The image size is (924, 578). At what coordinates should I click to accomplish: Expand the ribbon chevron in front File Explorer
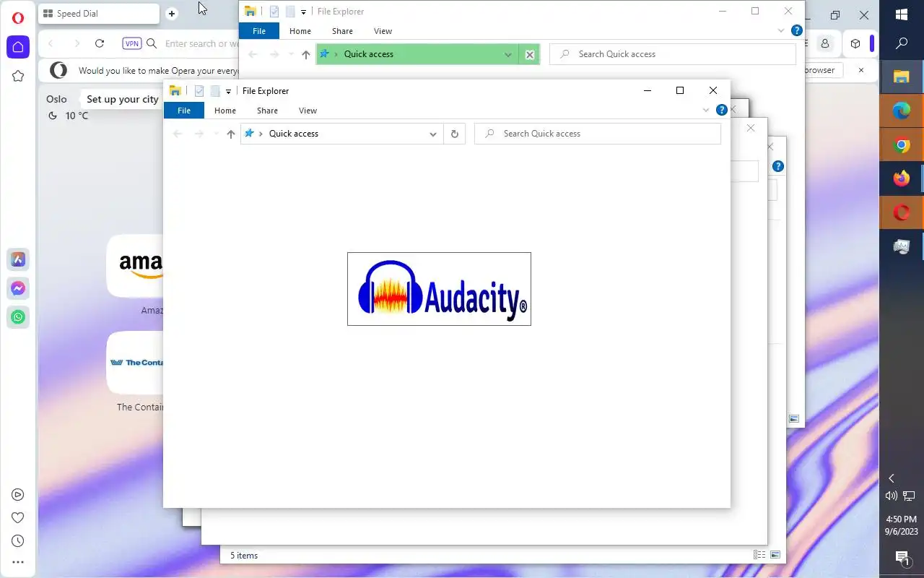click(706, 111)
